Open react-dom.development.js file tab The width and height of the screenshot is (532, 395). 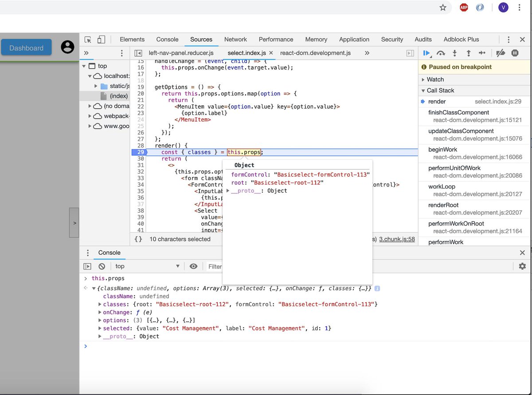pos(315,53)
